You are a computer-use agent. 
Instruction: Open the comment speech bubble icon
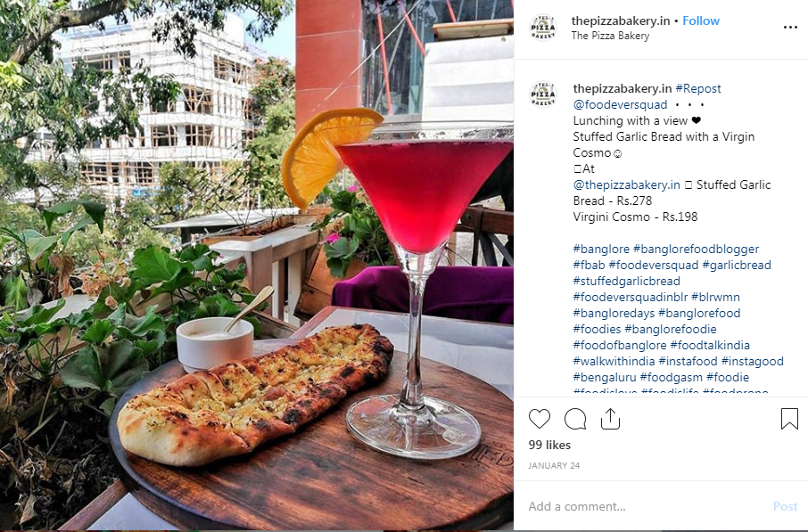pyautogui.click(x=575, y=419)
